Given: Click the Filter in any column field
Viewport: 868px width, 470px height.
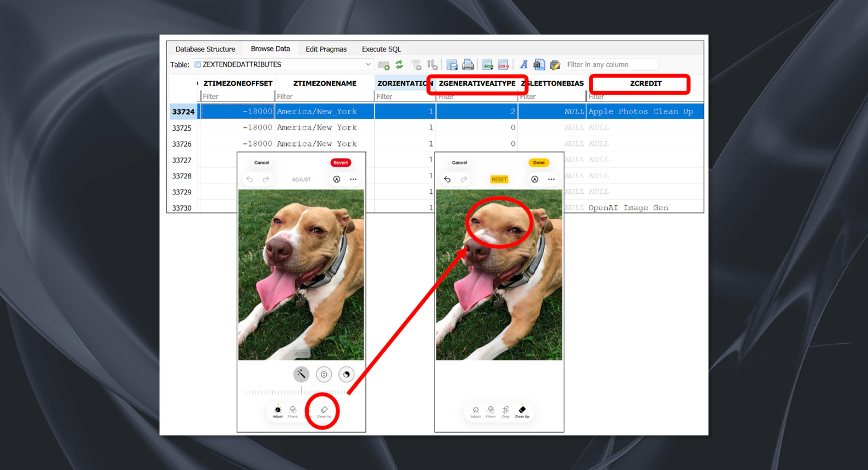Looking at the screenshot, I should (611, 64).
